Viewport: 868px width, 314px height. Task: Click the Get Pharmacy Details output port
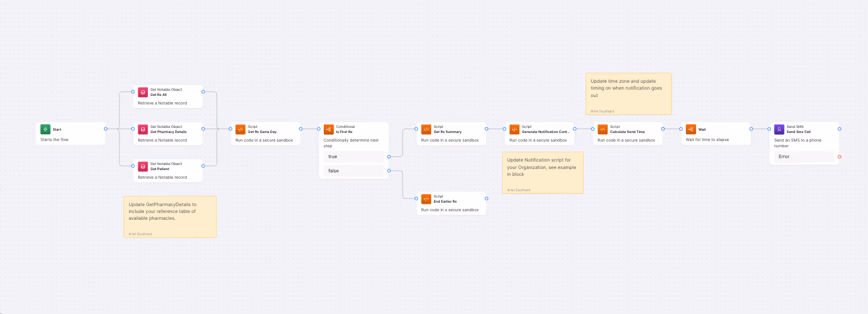coord(203,129)
